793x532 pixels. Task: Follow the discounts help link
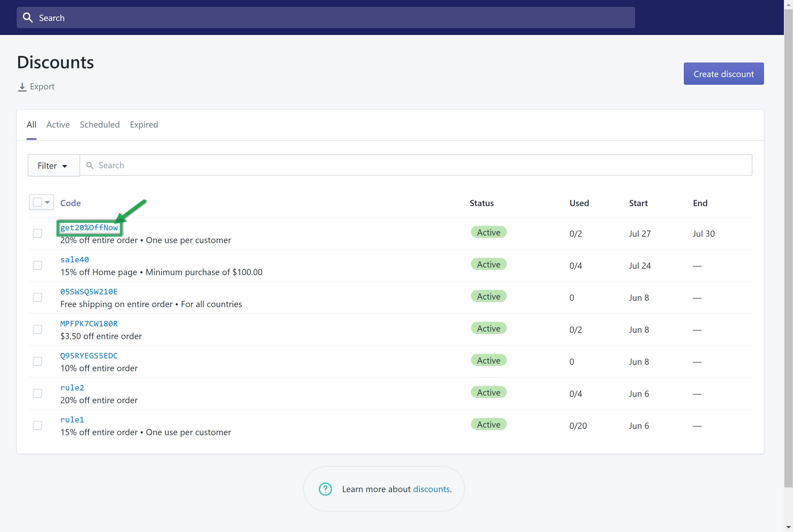[x=431, y=489]
